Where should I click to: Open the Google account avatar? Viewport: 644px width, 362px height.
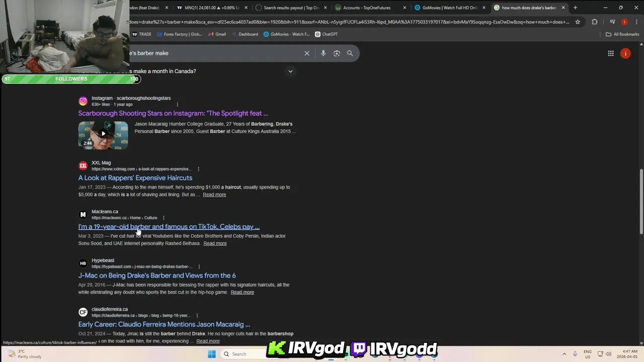tap(625, 53)
